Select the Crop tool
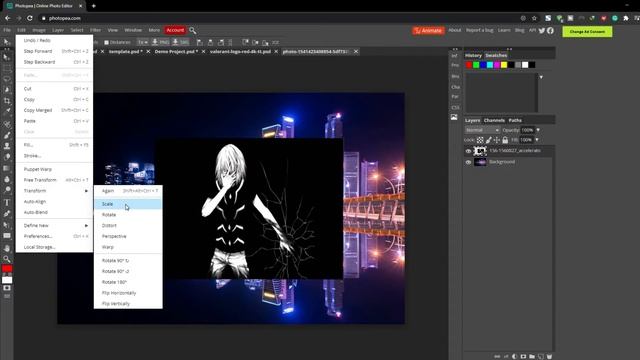The height and width of the screenshot is (360, 640). [7, 101]
